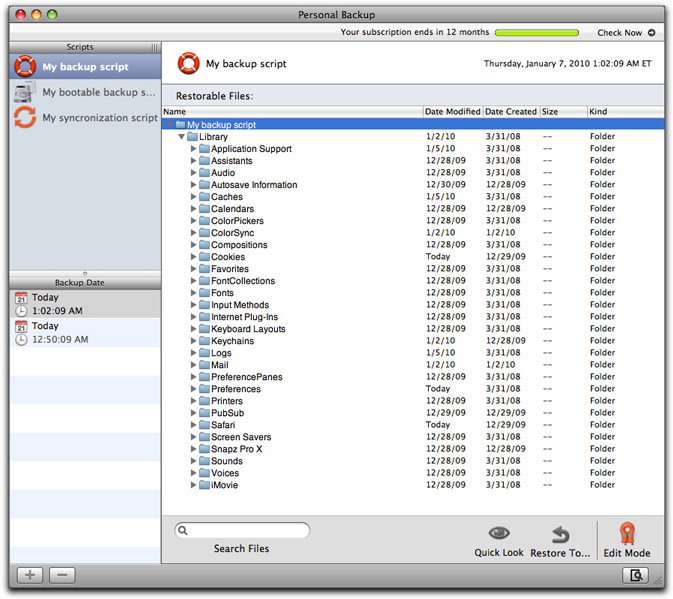Click the Check Now arrow icon
This screenshot has height=599, width=673.
tap(652, 33)
